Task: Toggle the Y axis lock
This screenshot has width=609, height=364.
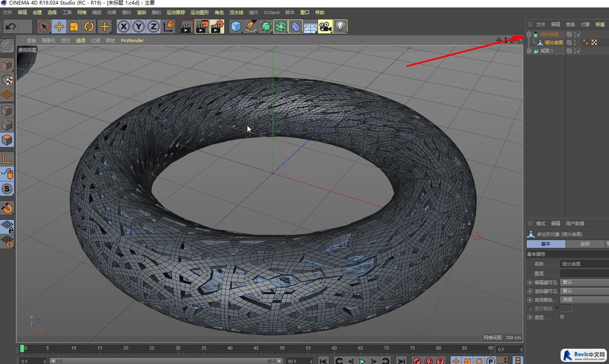Action: [x=139, y=26]
